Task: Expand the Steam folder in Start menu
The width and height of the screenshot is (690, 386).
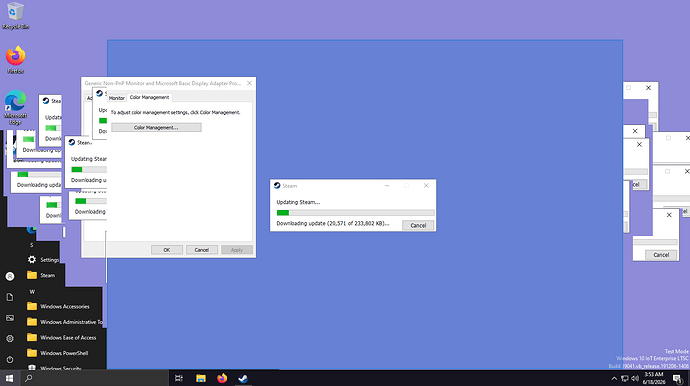Action: point(41,275)
